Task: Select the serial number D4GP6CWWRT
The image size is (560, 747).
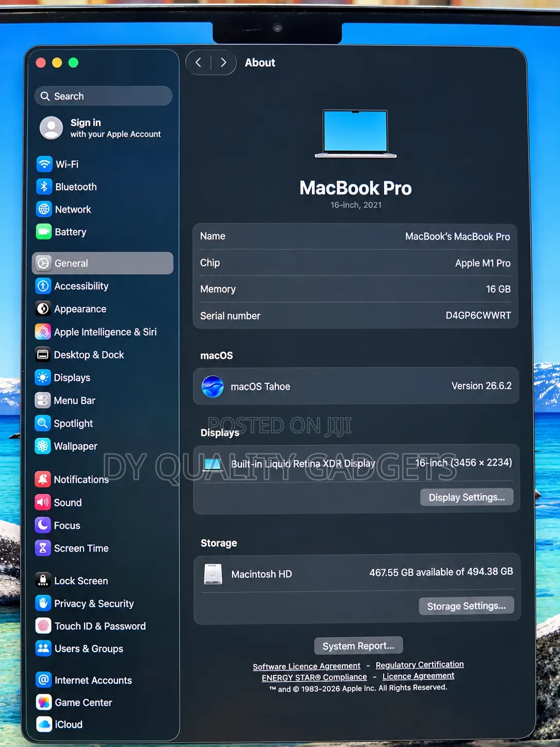Action: coord(478,315)
